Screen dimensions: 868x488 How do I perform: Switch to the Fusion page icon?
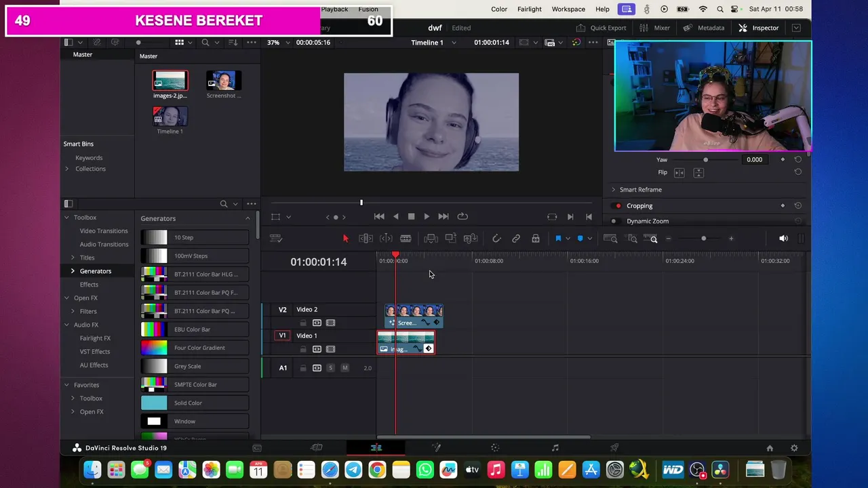[x=436, y=448]
